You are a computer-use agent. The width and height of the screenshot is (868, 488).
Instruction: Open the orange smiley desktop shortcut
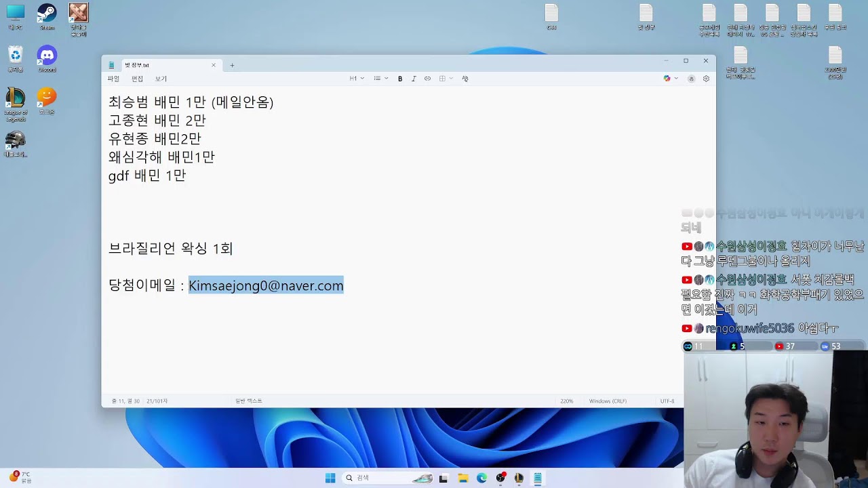[47, 101]
